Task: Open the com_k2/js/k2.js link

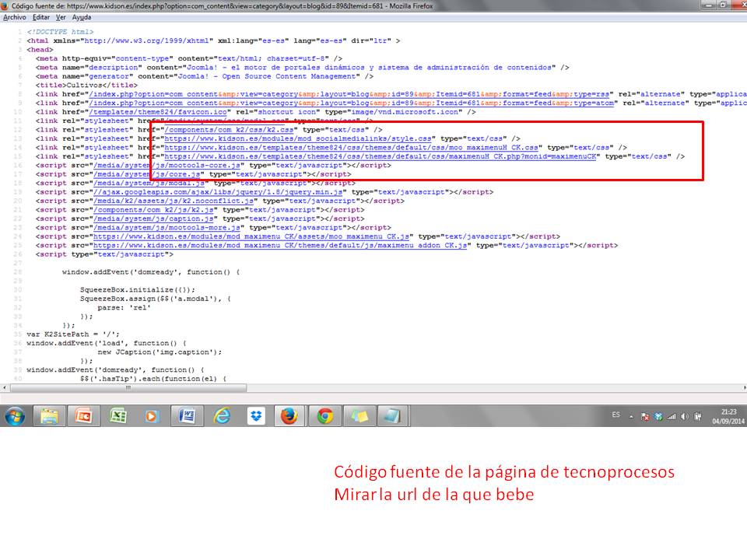Action: (153, 210)
